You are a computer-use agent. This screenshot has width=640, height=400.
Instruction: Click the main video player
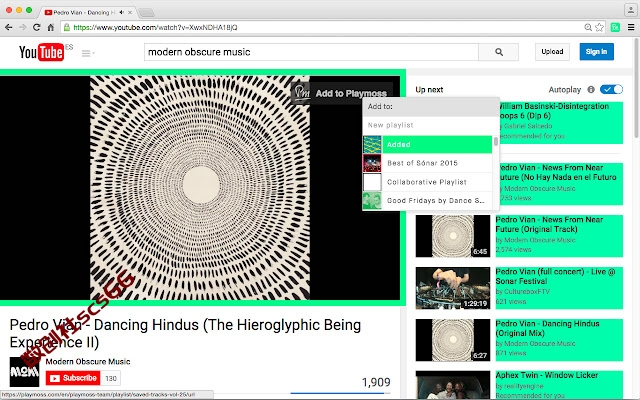tap(200, 188)
